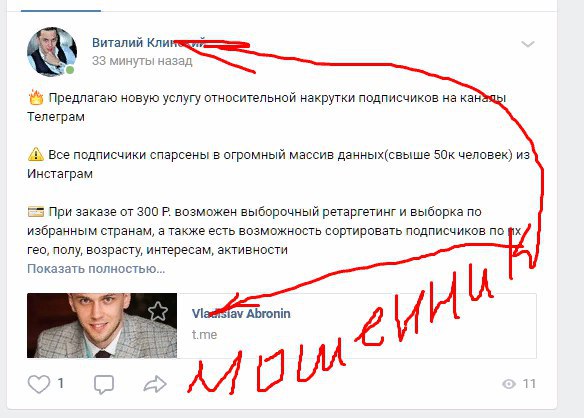The image size is (584, 418).
Task: Open Vladislav Abronin preview photo
Action: 102,326
